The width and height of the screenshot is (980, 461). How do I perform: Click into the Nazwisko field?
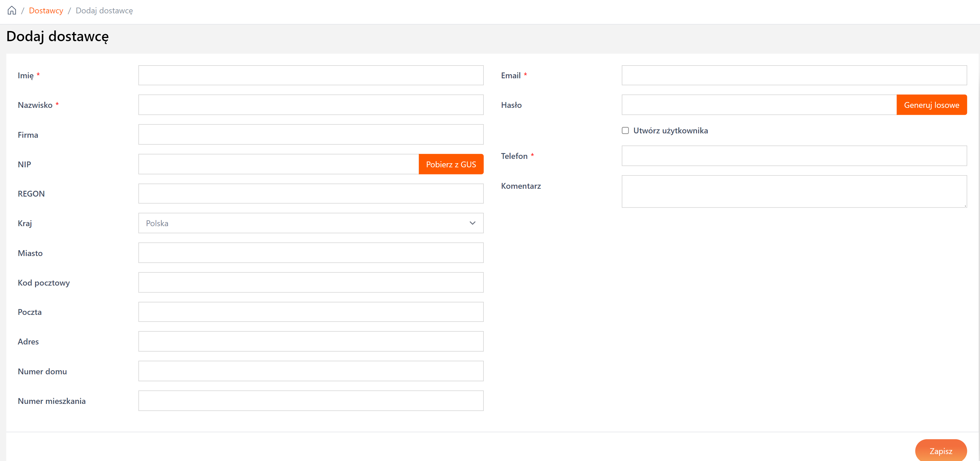(x=311, y=105)
